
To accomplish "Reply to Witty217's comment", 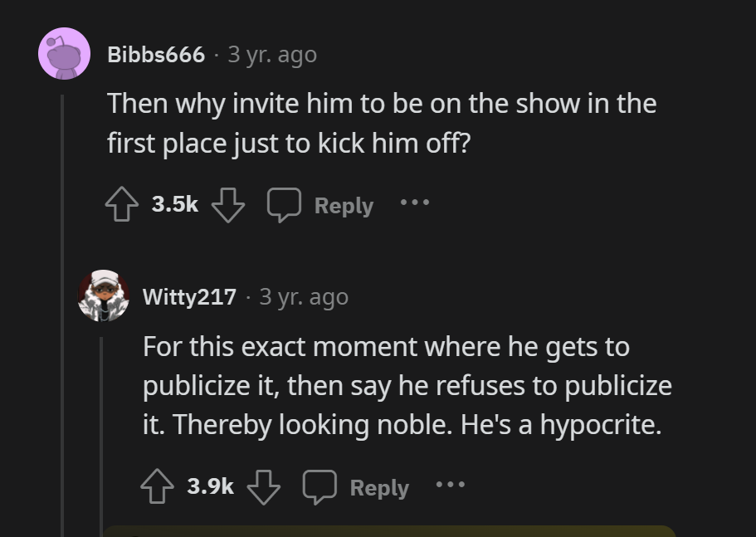I will click(x=378, y=488).
